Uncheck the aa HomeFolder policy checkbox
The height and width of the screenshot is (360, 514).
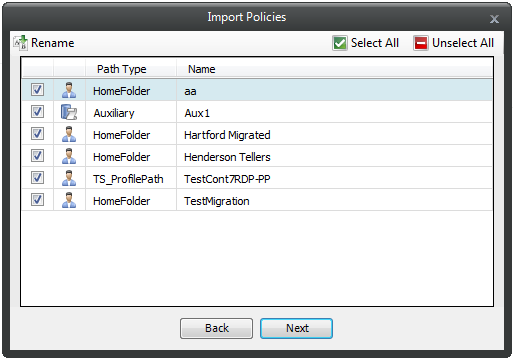[x=37, y=90]
